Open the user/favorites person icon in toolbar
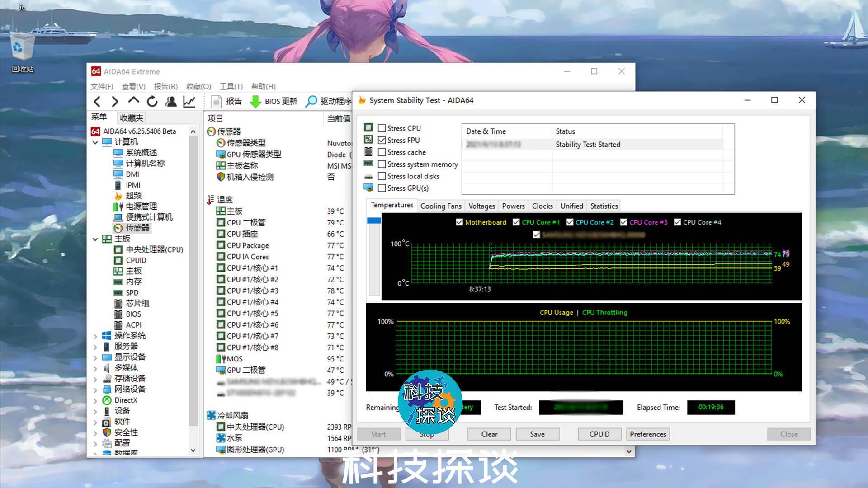This screenshot has height=488, width=868. 171,101
